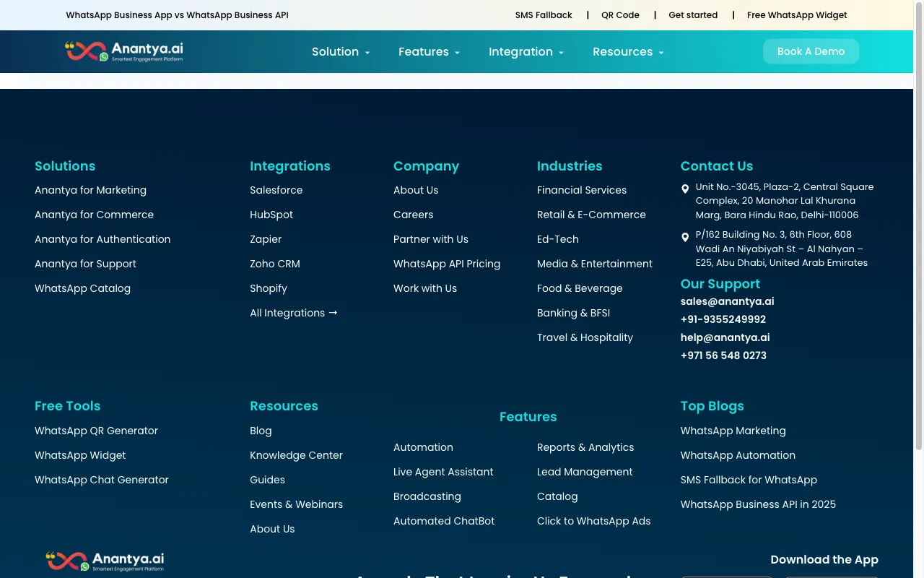Open the Zapier integration link
Image resolution: width=924 pixels, height=578 pixels.
pyautogui.click(x=266, y=239)
